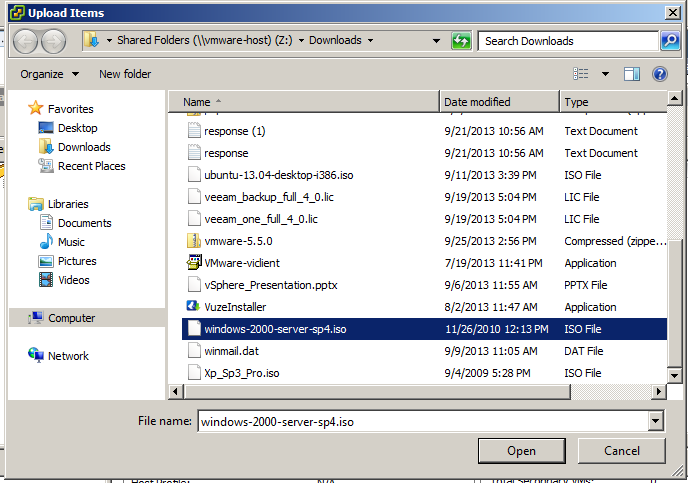Click the address bar folder icon
The width and height of the screenshot is (688, 483).
tap(92, 40)
